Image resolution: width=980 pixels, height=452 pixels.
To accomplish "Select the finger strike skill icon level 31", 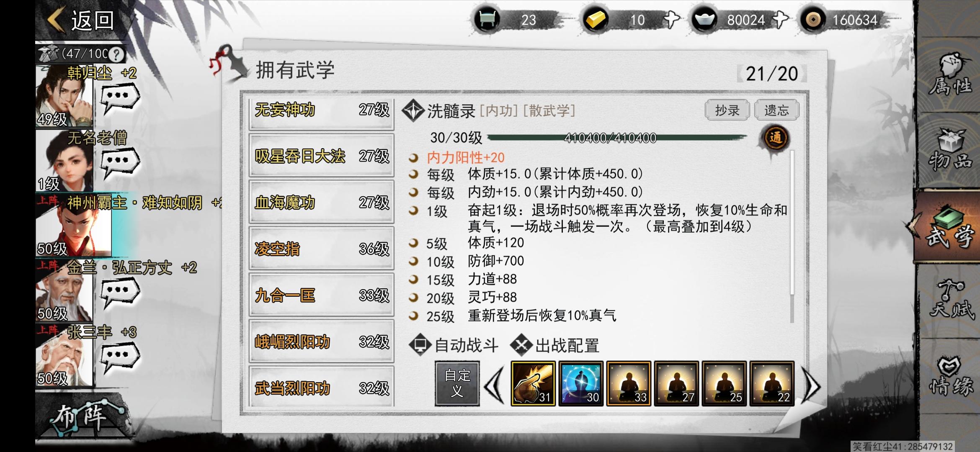I will [x=533, y=383].
